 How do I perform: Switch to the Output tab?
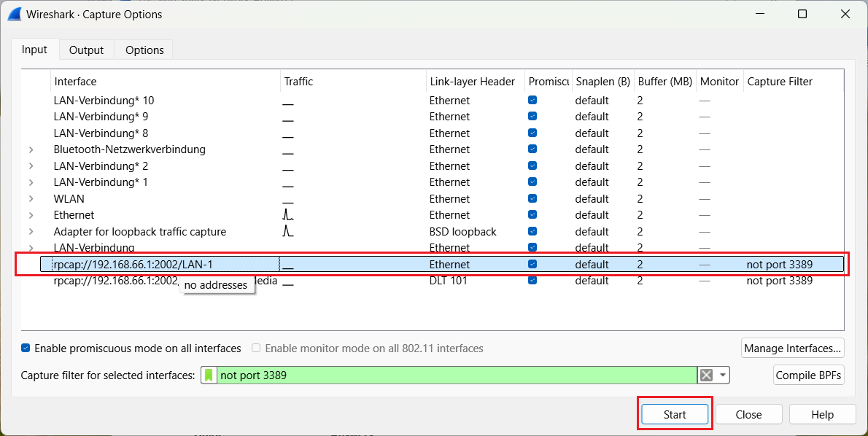point(86,50)
